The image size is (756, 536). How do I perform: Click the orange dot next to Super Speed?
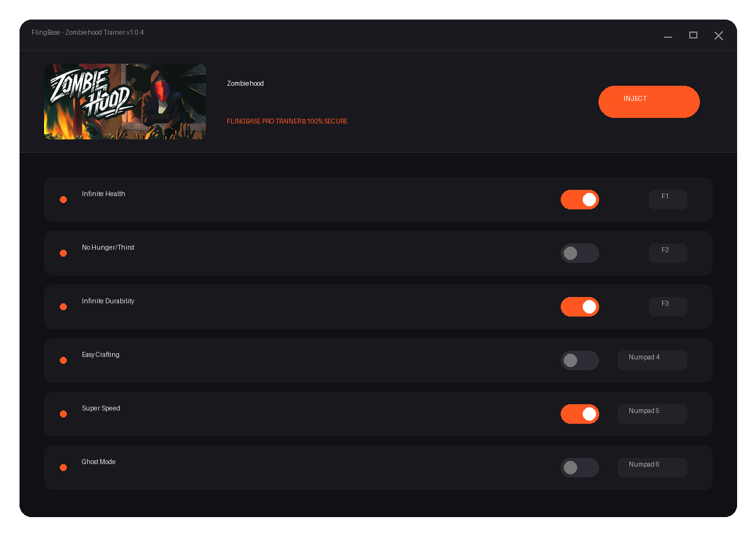click(x=63, y=414)
